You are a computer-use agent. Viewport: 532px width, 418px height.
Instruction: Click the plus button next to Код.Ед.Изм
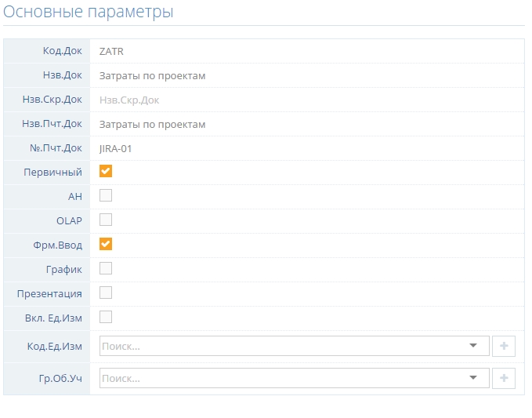point(503,346)
